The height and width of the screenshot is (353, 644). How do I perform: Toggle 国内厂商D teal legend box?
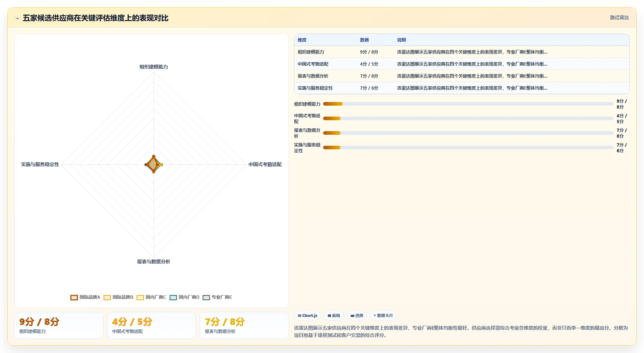173,297
